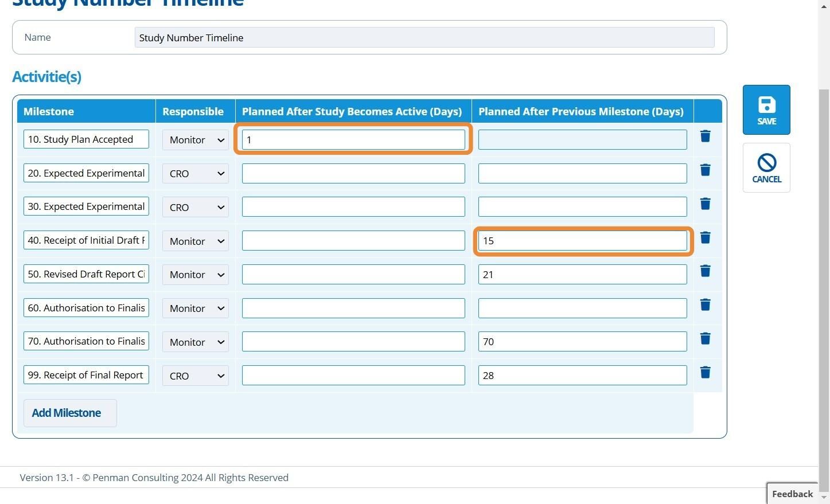Image resolution: width=830 pixels, height=504 pixels.
Task: Trash the Revised Draft Report milestone
Action: pos(705,271)
